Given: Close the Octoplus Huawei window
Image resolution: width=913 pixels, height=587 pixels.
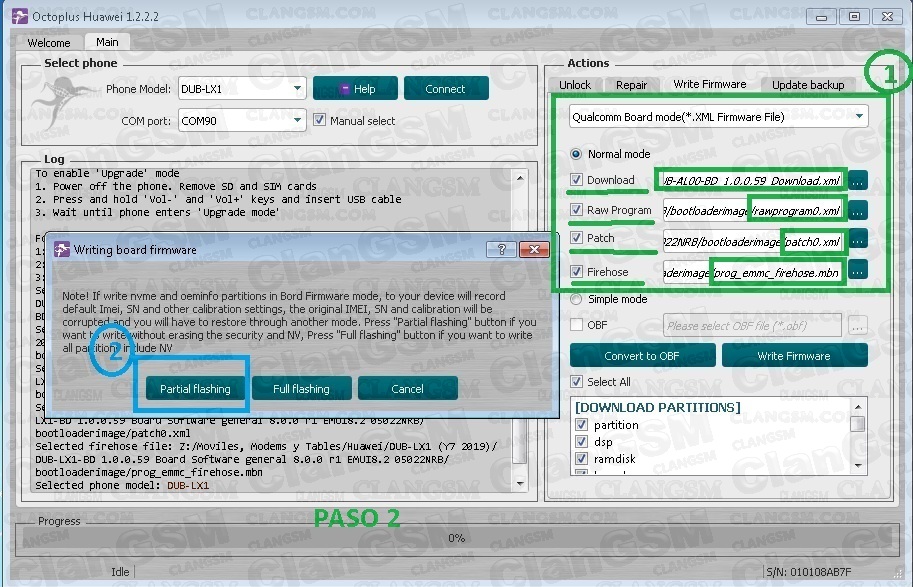Looking at the screenshot, I should (x=887, y=17).
